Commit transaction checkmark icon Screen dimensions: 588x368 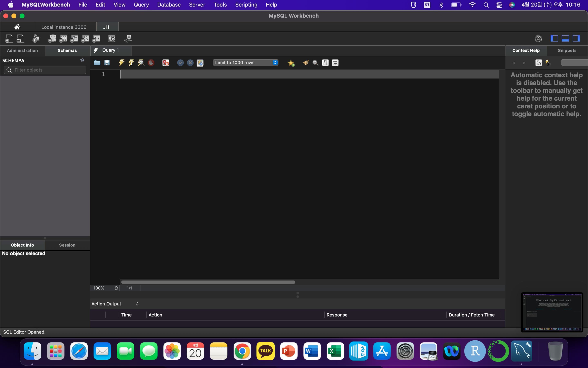pos(180,63)
